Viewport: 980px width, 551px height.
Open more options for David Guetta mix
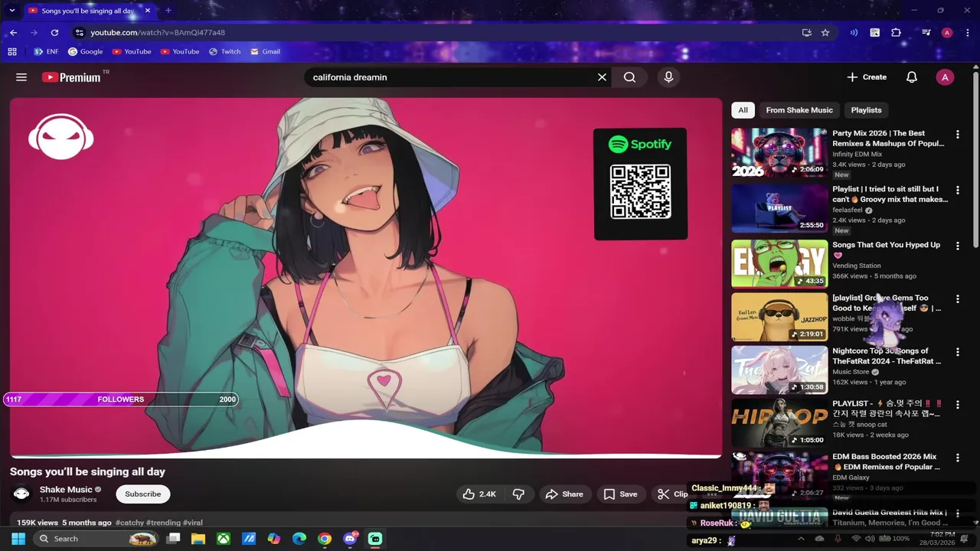(957, 514)
